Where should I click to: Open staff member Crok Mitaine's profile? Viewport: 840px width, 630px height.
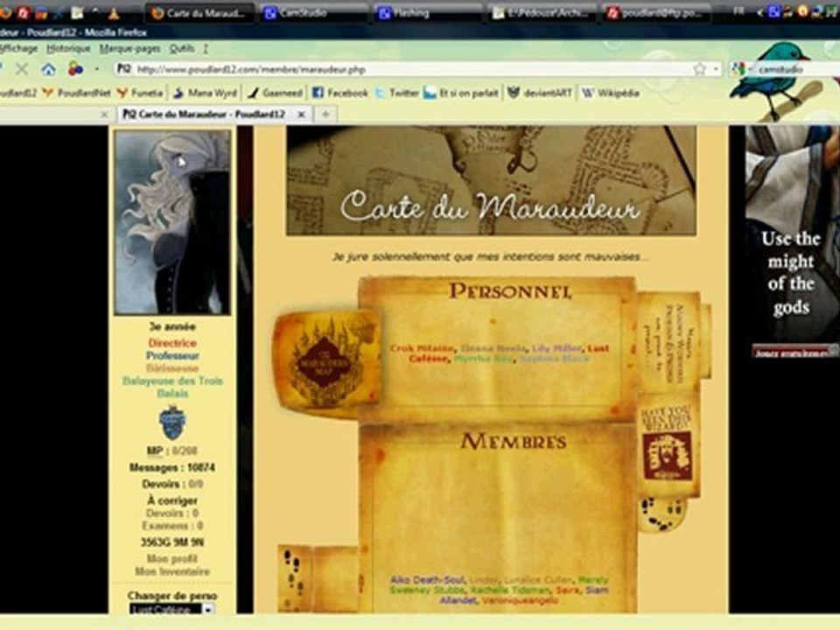click(x=422, y=348)
